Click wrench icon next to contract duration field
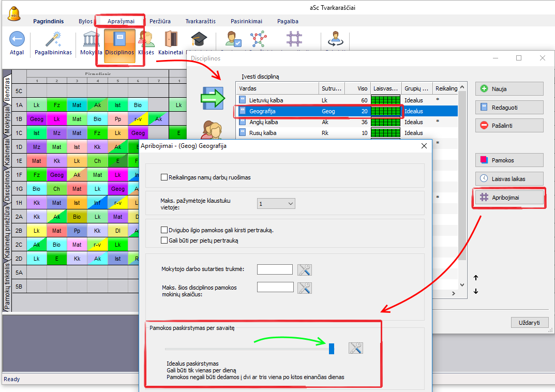555x392 pixels. pyautogui.click(x=305, y=269)
